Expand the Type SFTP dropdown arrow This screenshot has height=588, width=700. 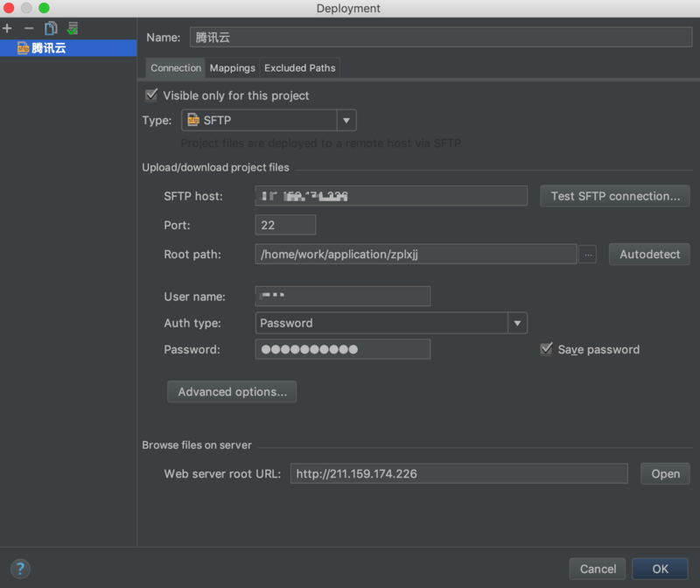pyautogui.click(x=346, y=121)
